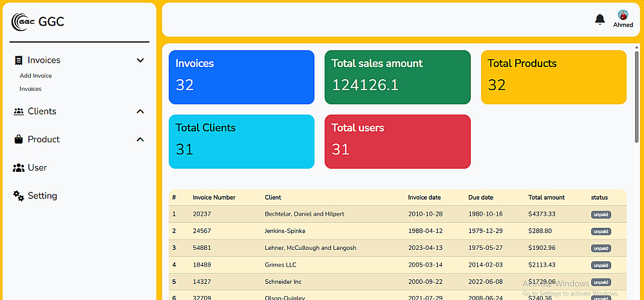Open the User menu item

coord(37,167)
